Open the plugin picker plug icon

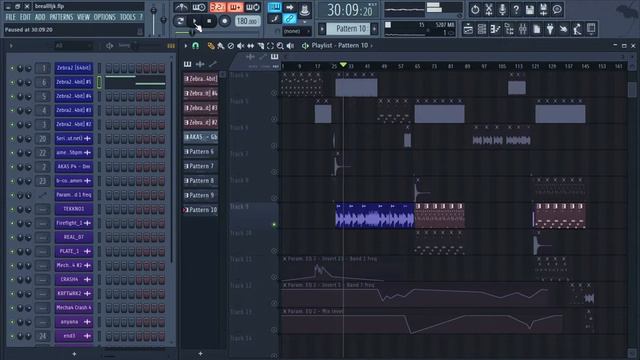[x=550, y=29]
